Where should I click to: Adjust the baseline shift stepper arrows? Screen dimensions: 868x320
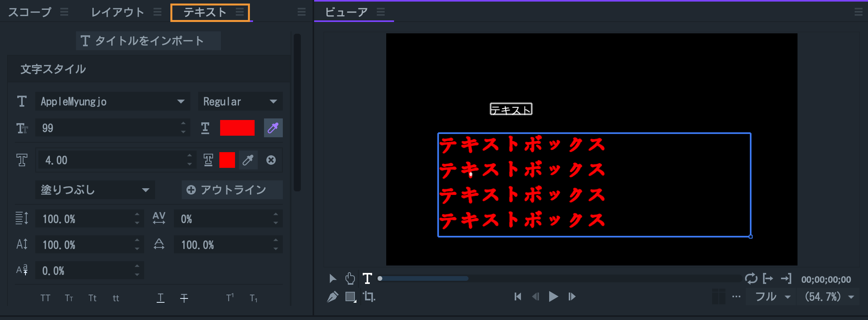coord(137,271)
